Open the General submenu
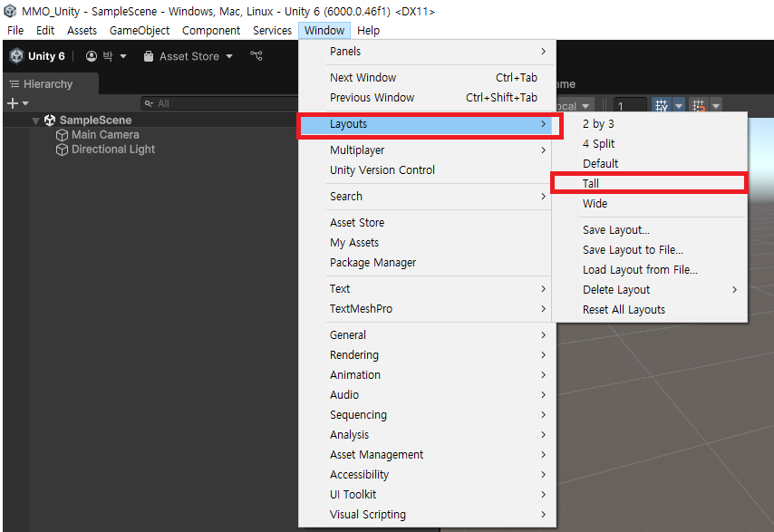 (x=428, y=335)
